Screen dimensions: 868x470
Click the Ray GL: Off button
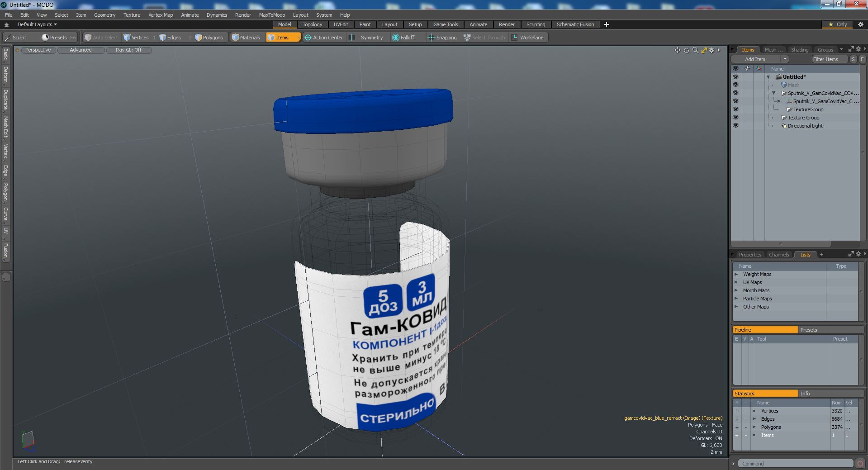(128, 50)
